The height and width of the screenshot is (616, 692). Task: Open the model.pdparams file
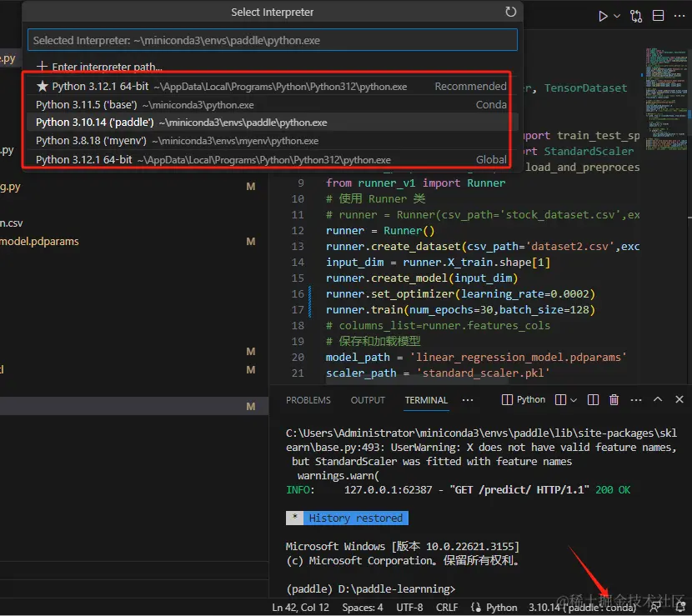39,242
